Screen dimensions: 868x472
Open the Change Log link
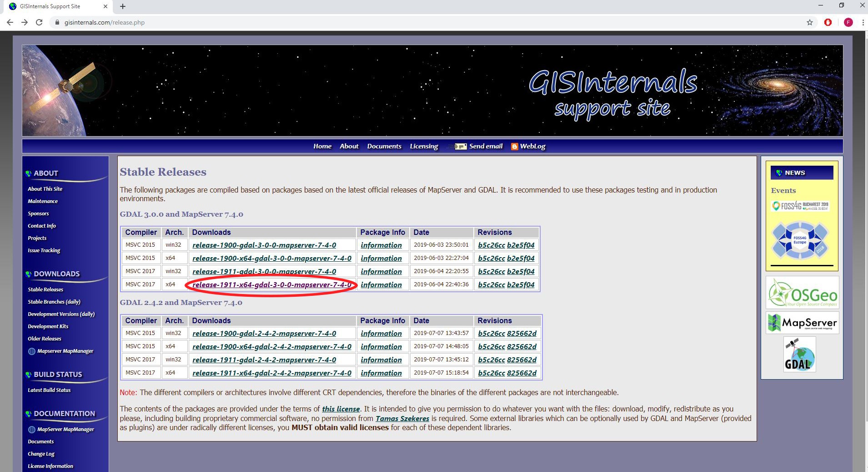(x=41, y=454)
